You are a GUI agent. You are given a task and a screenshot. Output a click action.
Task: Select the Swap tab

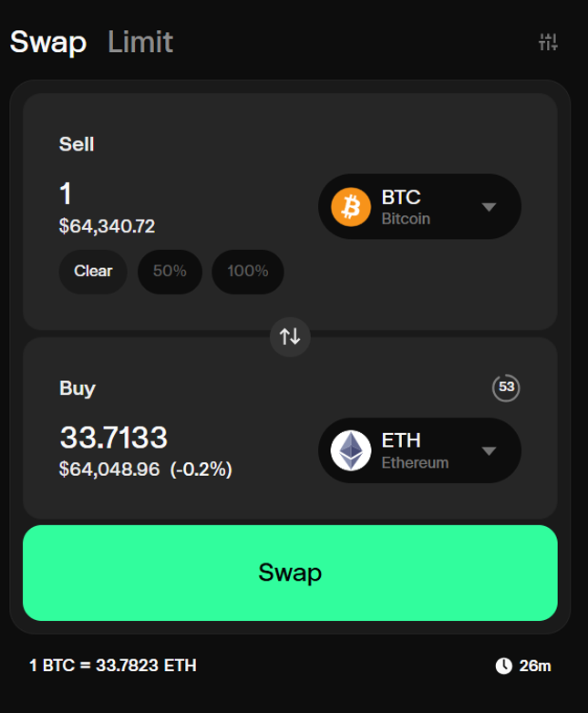pos(48,42)
